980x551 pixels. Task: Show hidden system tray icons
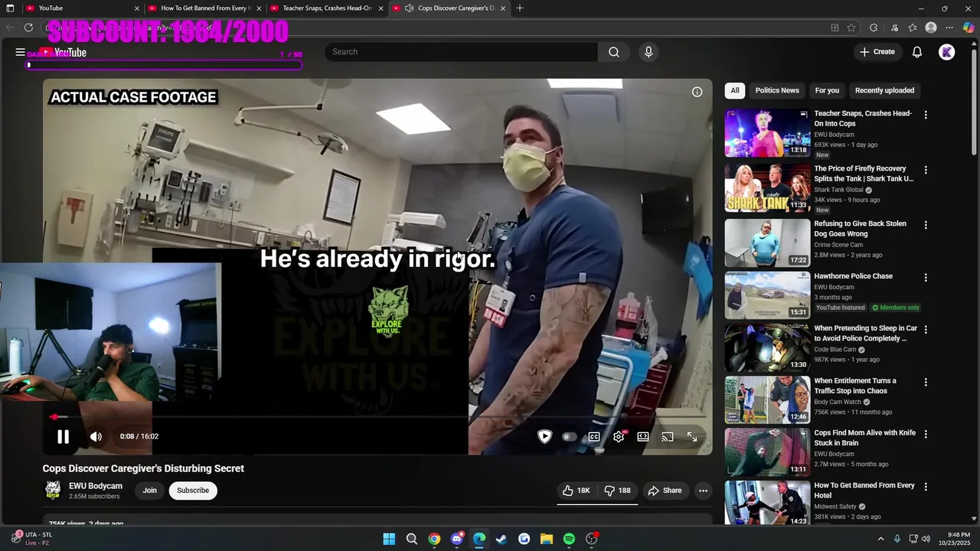click(x=880, y=539)
